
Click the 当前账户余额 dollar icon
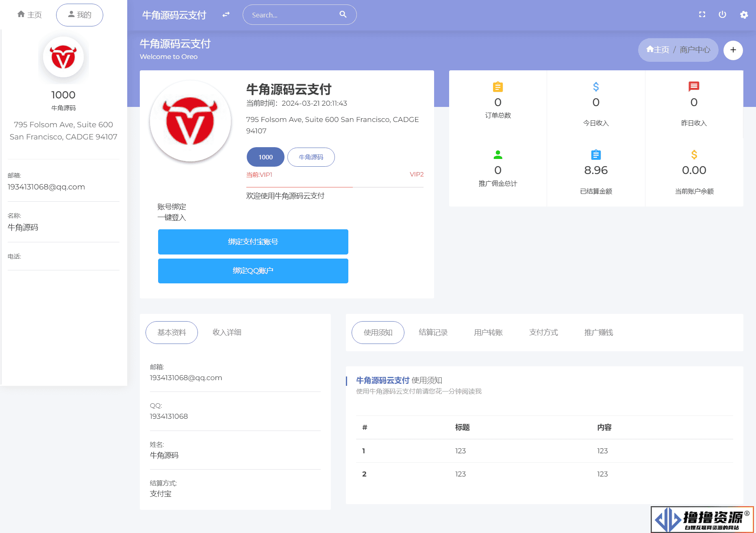click(694, 154)
